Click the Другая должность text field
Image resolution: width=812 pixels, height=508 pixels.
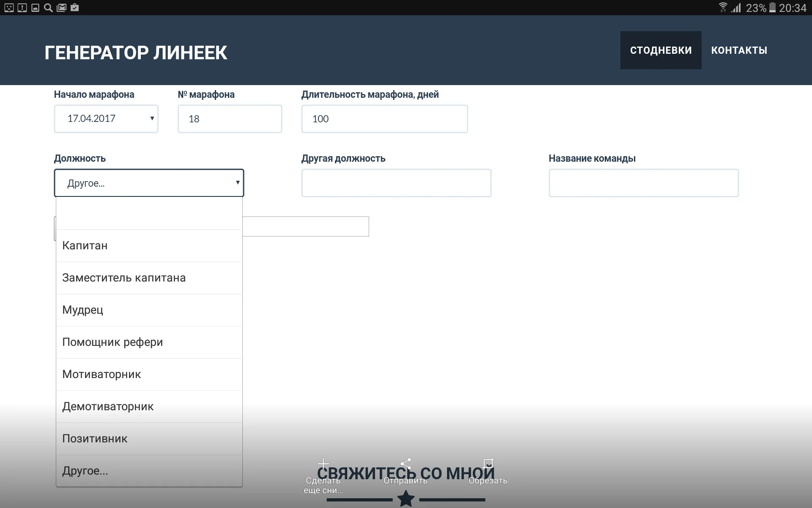click(x=396, y=183)
